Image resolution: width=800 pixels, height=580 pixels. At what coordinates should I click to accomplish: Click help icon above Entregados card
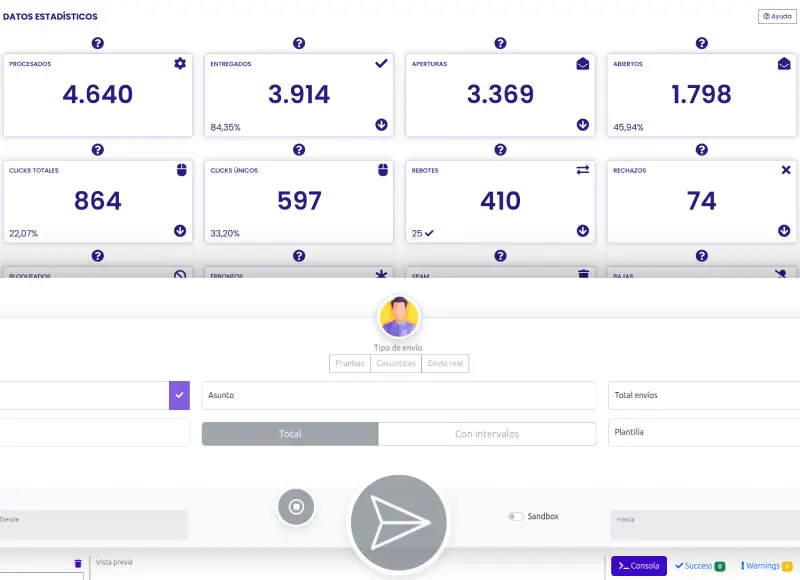[x=299, y=43]
